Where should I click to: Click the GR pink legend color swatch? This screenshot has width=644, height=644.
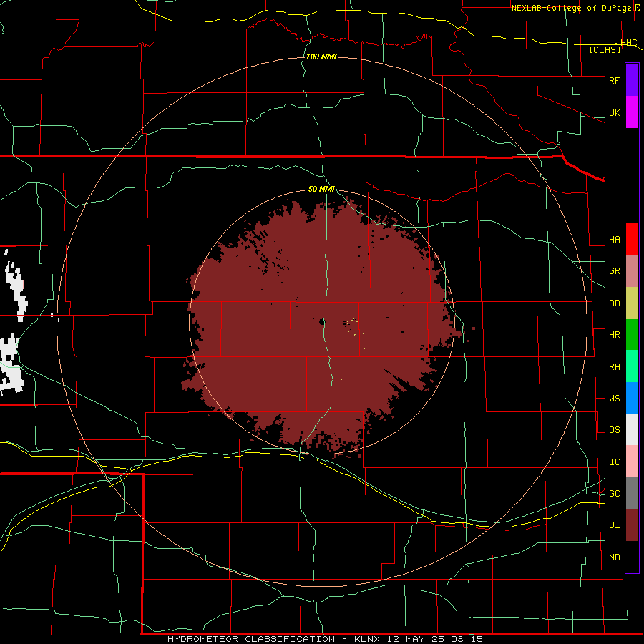632,270
